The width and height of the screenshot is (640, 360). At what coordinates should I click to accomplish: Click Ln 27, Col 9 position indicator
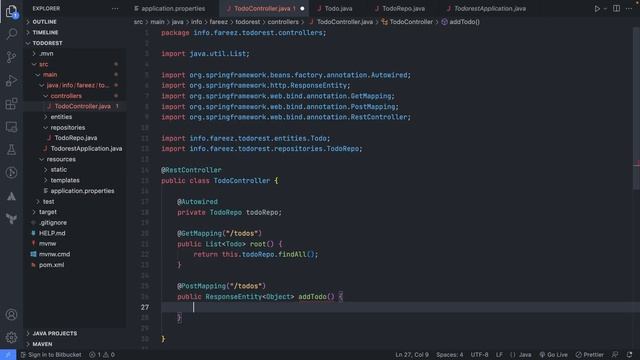[x=412, y=355]
